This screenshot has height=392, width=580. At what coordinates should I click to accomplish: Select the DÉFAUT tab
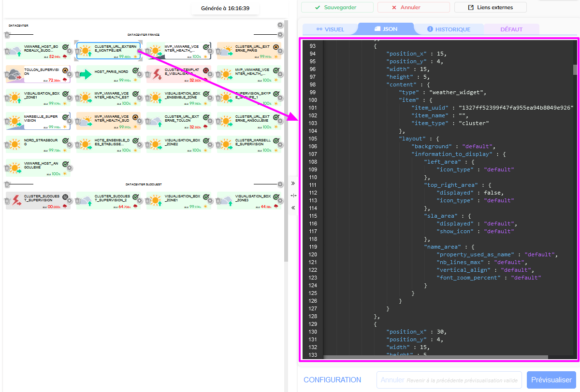(511, 29)
